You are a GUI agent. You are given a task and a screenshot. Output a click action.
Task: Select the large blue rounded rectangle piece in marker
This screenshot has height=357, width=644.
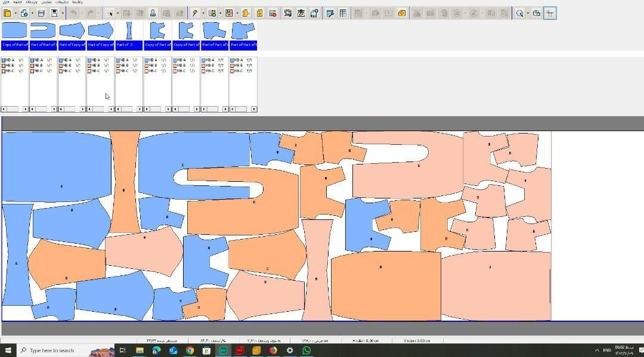tap(57, 166)
